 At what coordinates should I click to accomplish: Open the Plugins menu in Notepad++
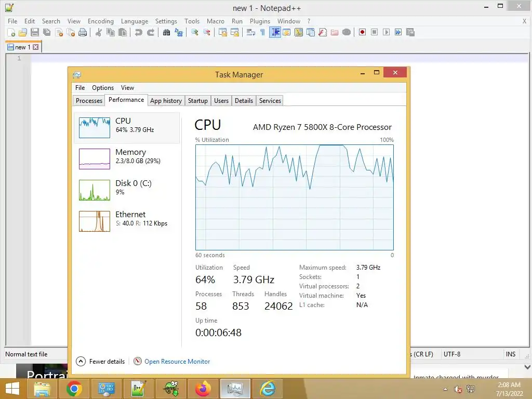pyautogui.click(x=260, y=21)
